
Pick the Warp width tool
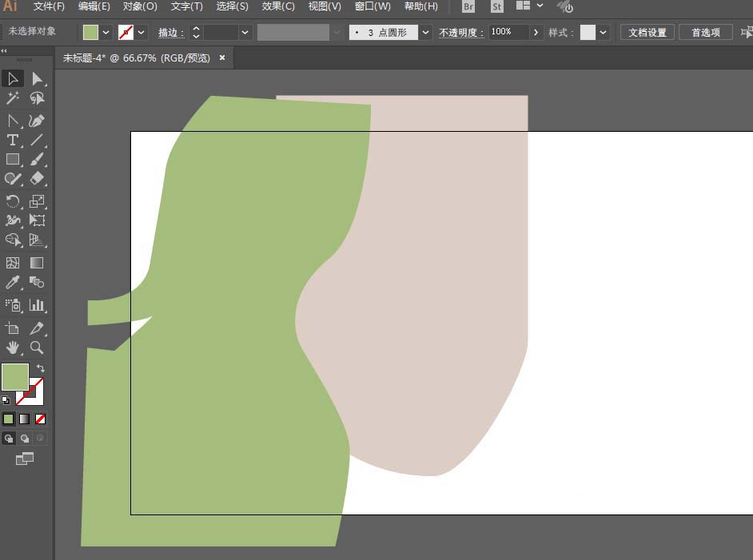tap(13, 220)
